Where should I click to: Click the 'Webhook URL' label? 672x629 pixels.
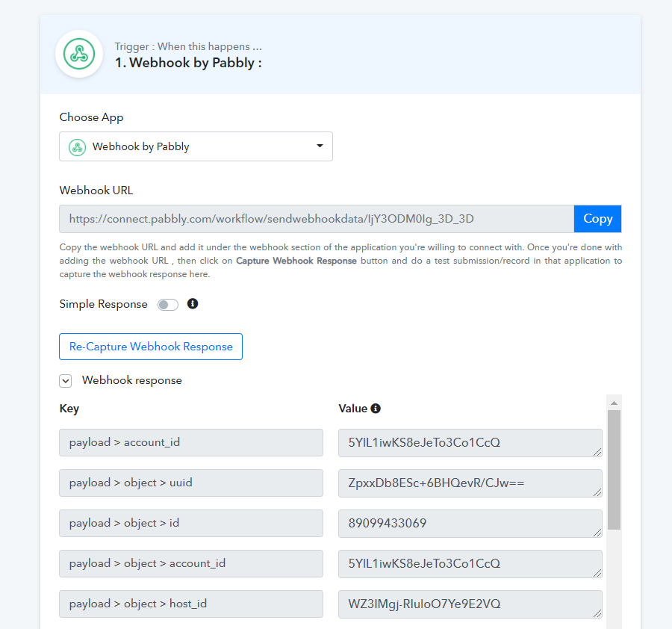[96, 190]
